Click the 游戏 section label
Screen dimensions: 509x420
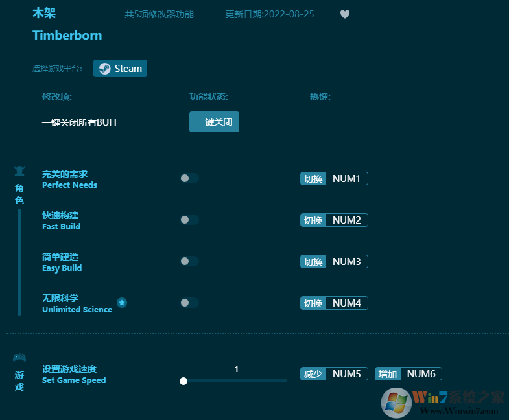(19, 380)
